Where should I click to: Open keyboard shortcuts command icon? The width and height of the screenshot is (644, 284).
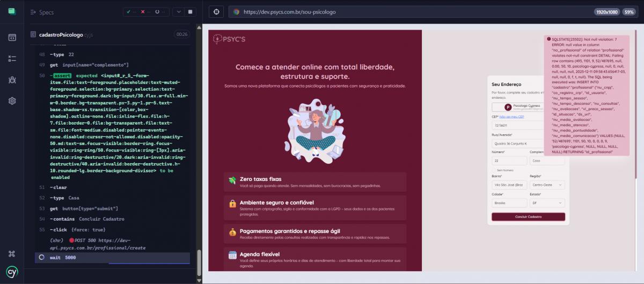[12, 254]
